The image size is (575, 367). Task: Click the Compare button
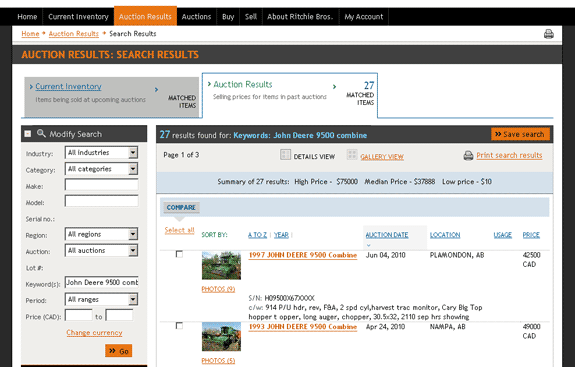point(181,208)
